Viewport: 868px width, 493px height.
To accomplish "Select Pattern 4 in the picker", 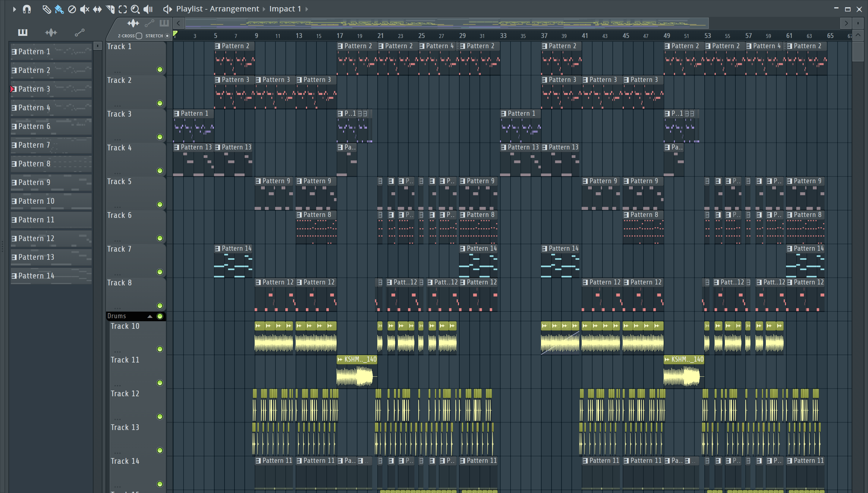I will [x=51, y=108].
